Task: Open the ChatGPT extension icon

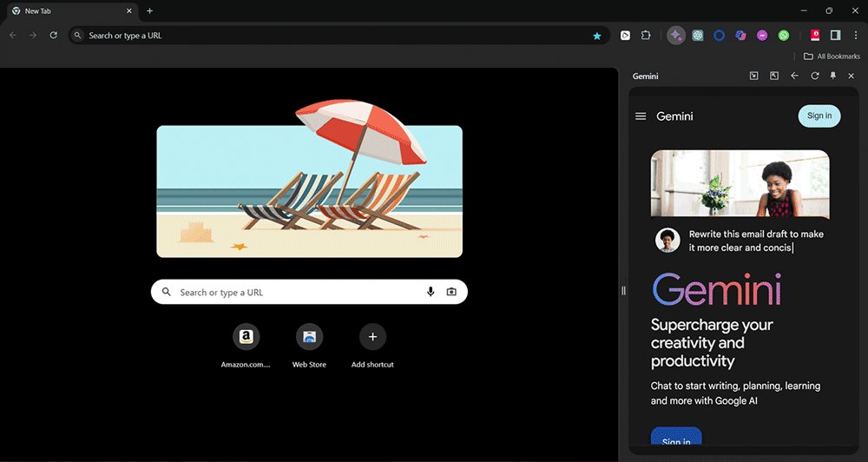Action: 698,36
